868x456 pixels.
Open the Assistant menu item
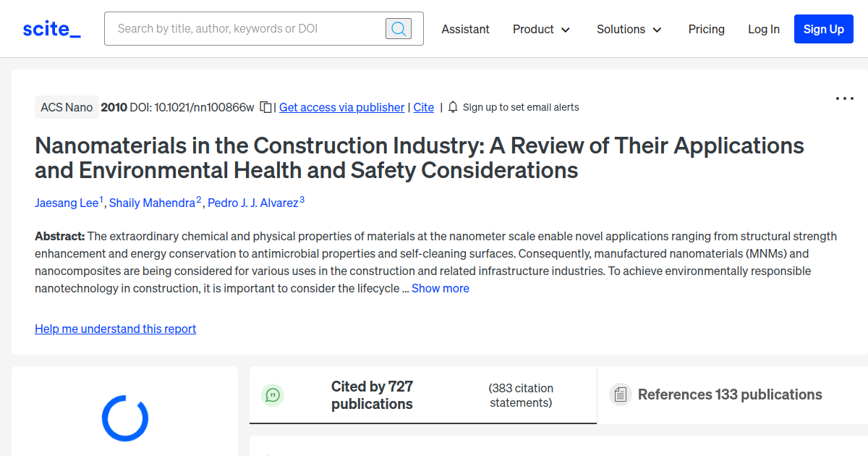(x=465, y=29)
